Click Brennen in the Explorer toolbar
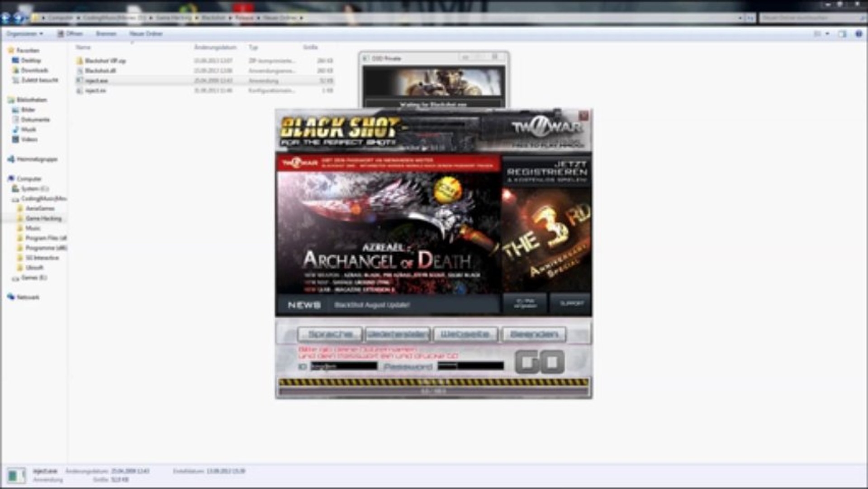 [107, 33]
